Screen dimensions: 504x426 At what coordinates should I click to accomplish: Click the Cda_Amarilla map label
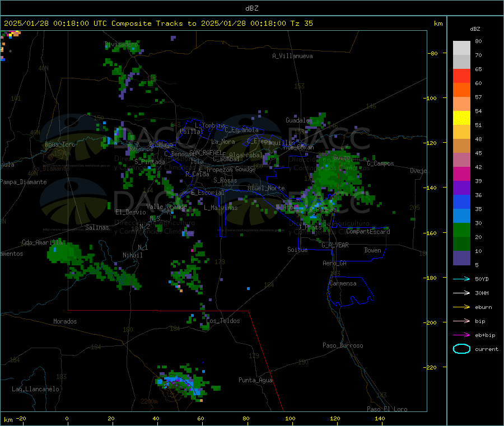pyautogui.click(x=42, y=242)
